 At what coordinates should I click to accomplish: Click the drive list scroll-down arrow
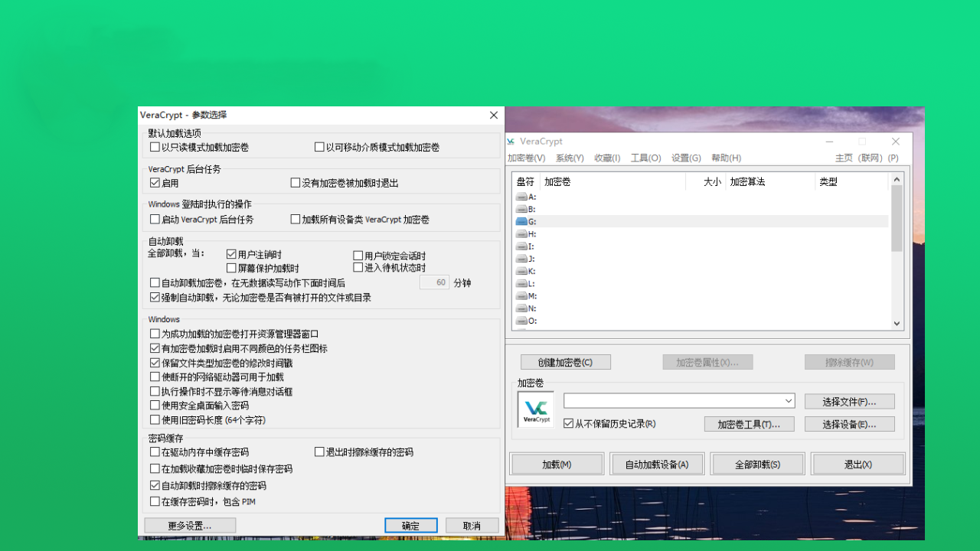[x=897, y=324]
